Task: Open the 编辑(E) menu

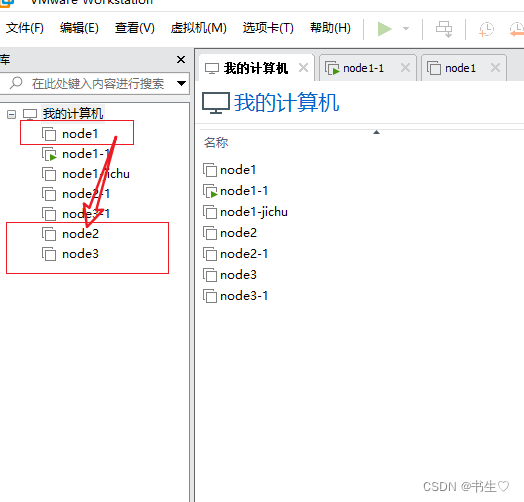Action: click(79, 28)
